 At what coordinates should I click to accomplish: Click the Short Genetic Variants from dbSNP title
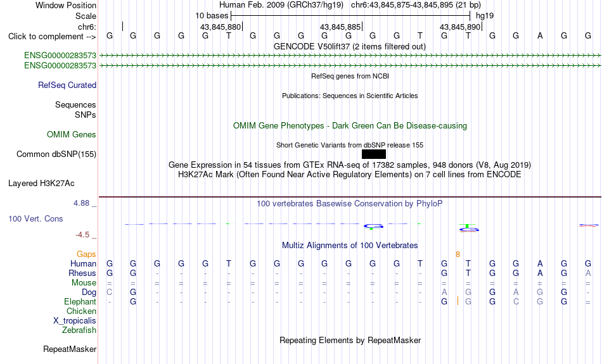(350, 145)
